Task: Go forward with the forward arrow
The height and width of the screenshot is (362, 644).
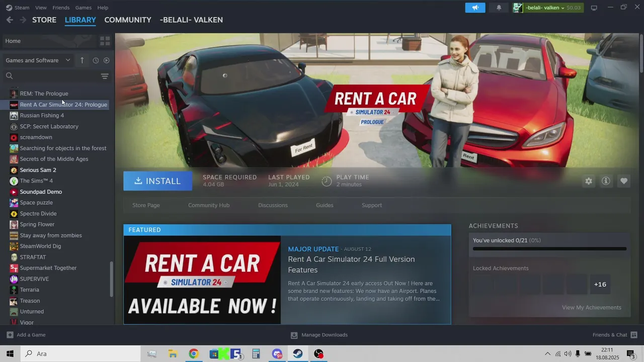Action: (23, 20)
